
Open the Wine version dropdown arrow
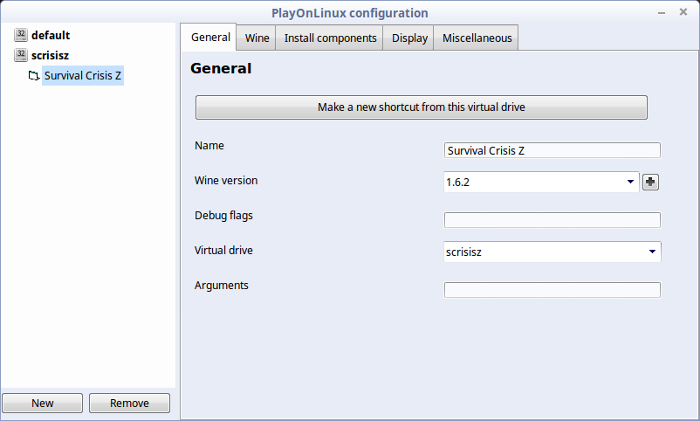[630, 182]
